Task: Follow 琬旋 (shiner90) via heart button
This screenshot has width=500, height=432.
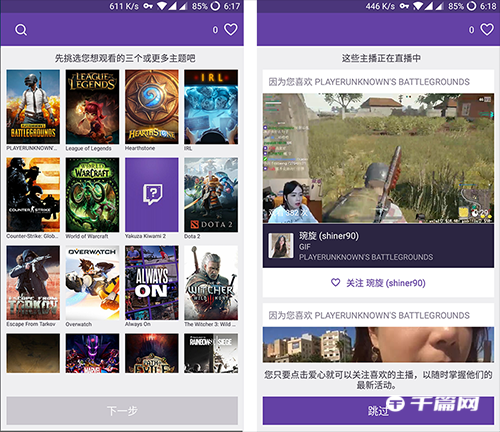Action: coord(378,283)
